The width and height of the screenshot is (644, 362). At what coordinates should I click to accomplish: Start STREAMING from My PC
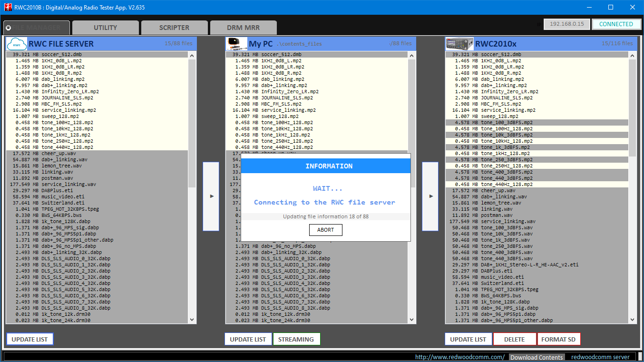click(296, 339)
